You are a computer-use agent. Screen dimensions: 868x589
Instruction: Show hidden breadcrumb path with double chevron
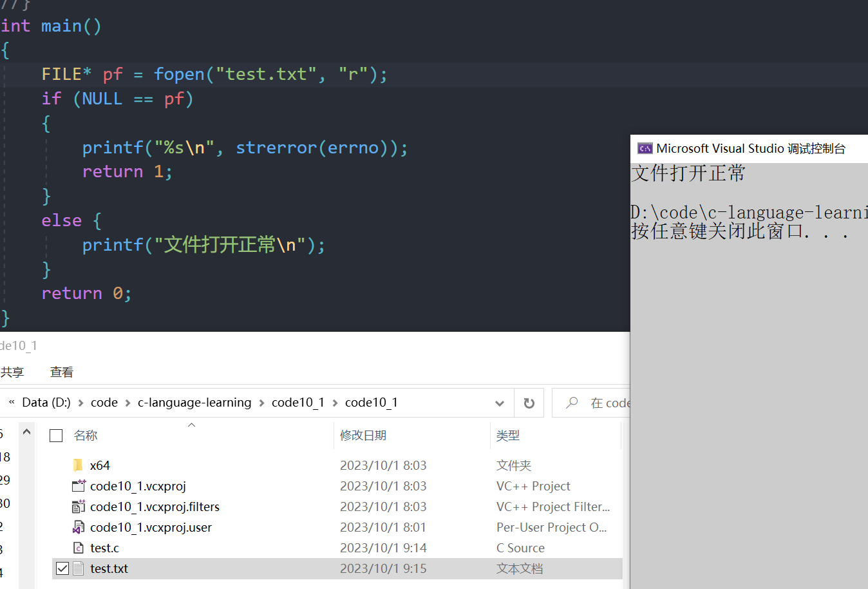(12, 402)
